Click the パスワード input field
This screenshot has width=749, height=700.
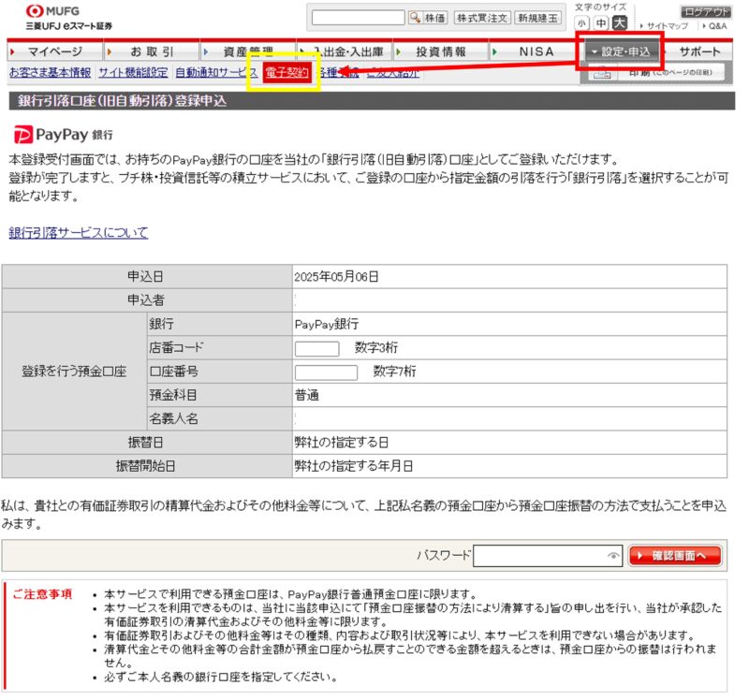[x=548, y=555]
